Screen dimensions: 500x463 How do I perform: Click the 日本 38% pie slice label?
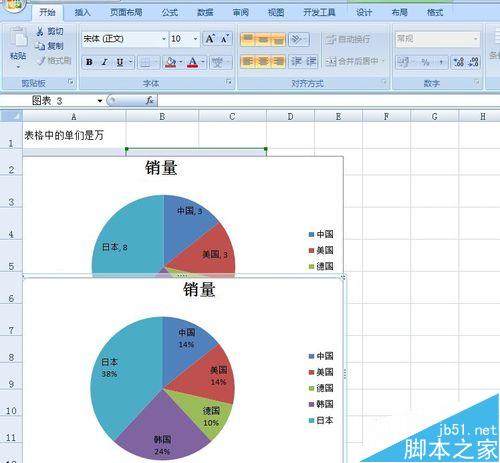click(x=109, y=368)
